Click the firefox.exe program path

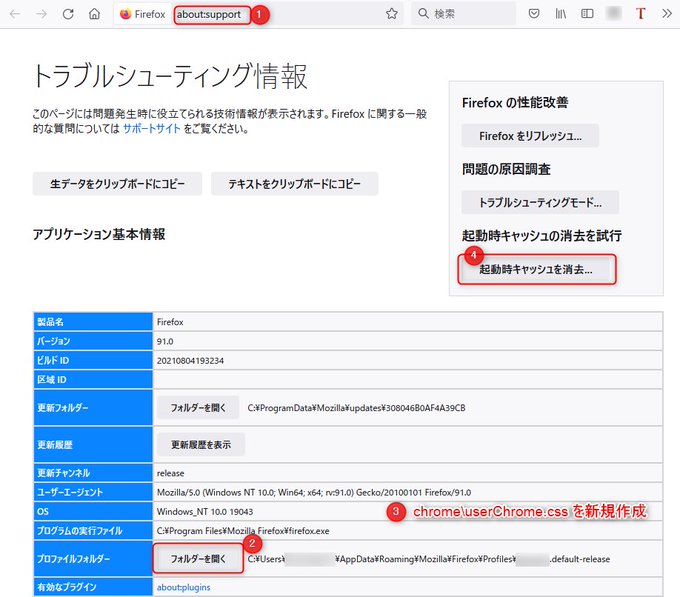243,531
